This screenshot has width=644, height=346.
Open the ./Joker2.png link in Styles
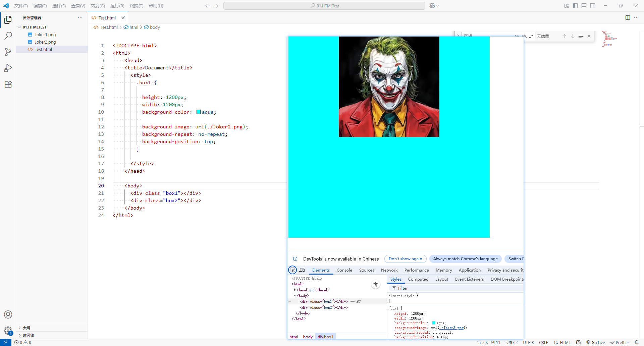[x=452, y=328]
